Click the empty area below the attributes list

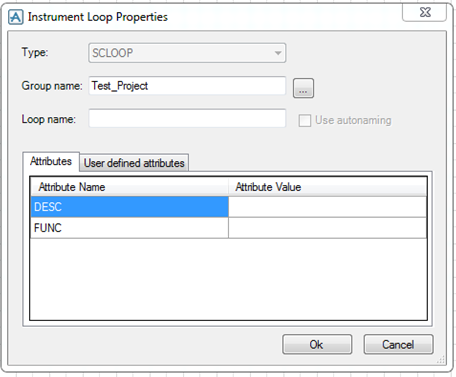[x=228, y=279]
